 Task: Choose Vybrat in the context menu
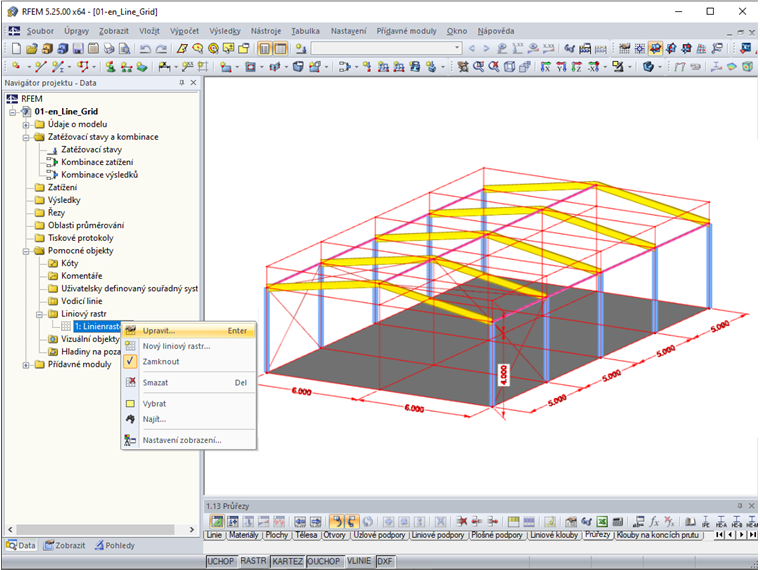point(189,404)
